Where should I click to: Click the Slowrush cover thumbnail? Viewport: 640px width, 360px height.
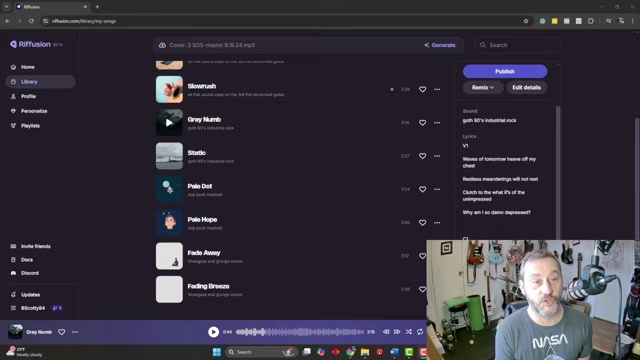coord(169,89)
